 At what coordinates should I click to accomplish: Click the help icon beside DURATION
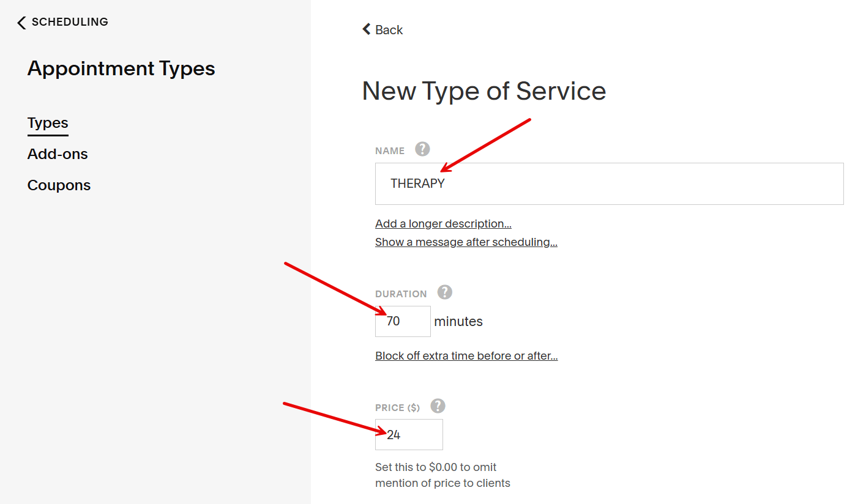click(445, 292)
